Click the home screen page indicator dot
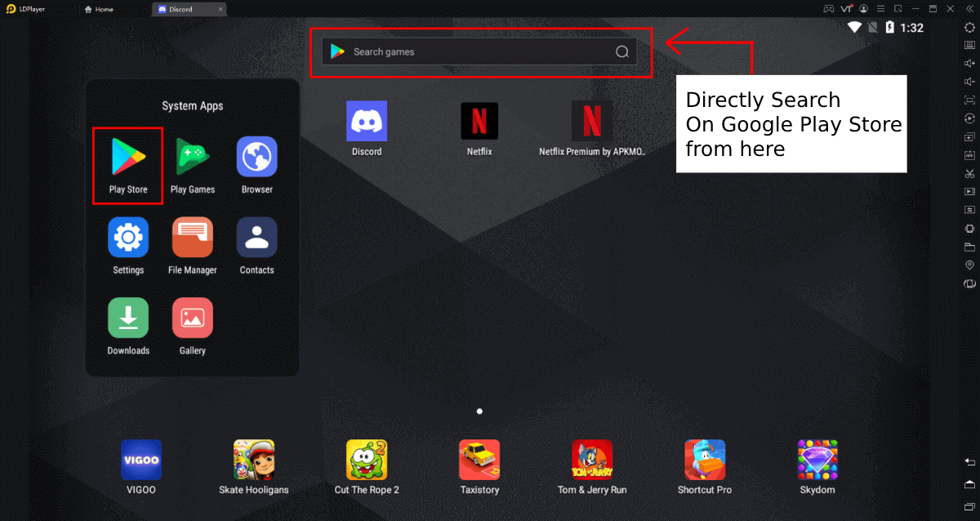 [479, 412]
